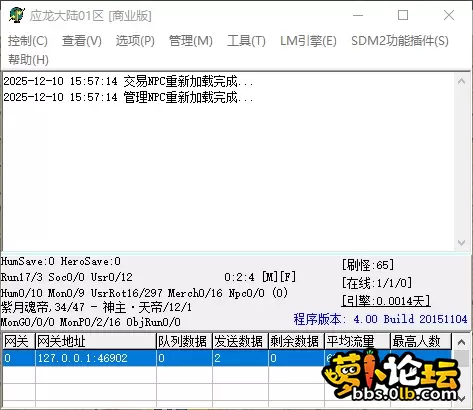Viewport: 473px width, 410px height.
Task: Click the [在线:1/1/0] status text
Action: click(x=377, y=283)
